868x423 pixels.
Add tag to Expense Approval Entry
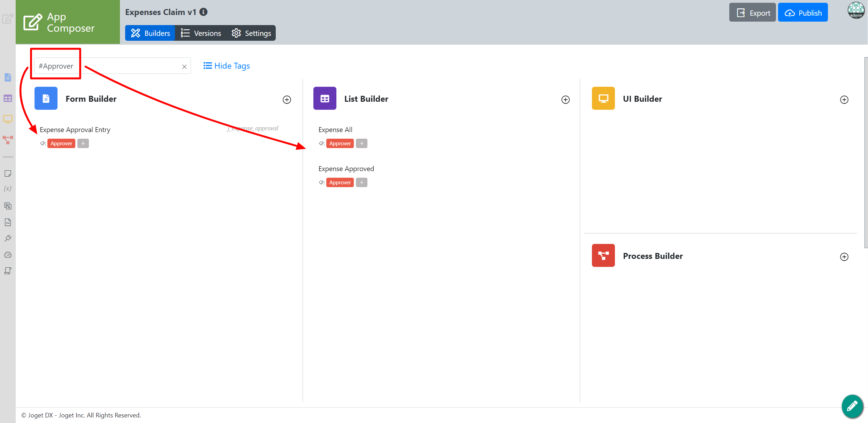83,144
